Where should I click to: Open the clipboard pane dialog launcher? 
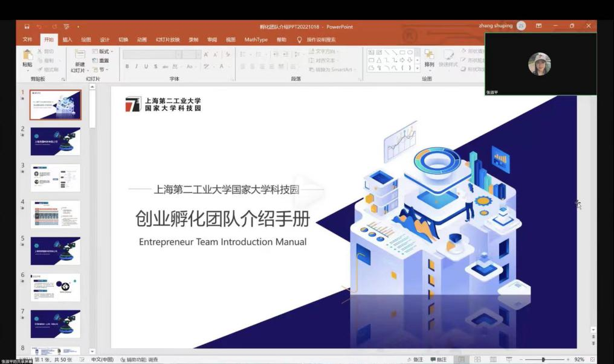click(63, 79)
